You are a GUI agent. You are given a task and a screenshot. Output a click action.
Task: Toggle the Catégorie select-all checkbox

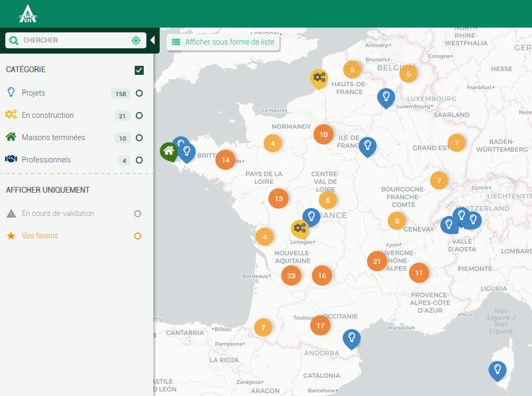[x=139, y=70]
